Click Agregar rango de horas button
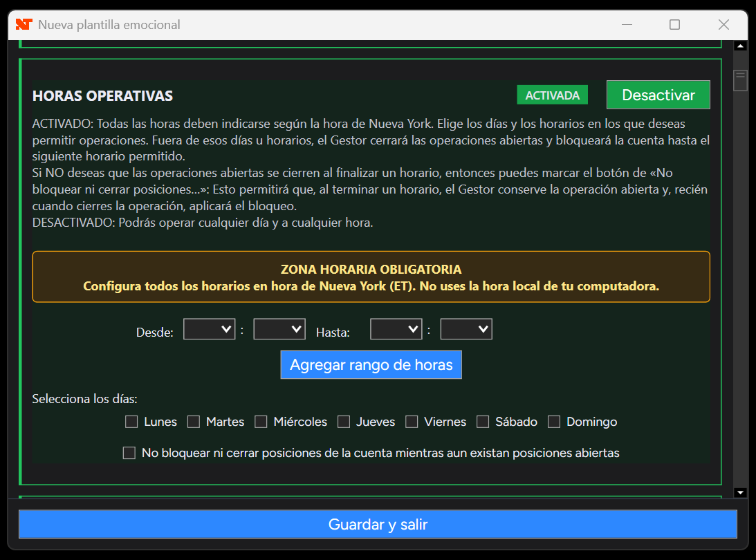Viewport: 756px width, 560px height. [x=371, y=365]
